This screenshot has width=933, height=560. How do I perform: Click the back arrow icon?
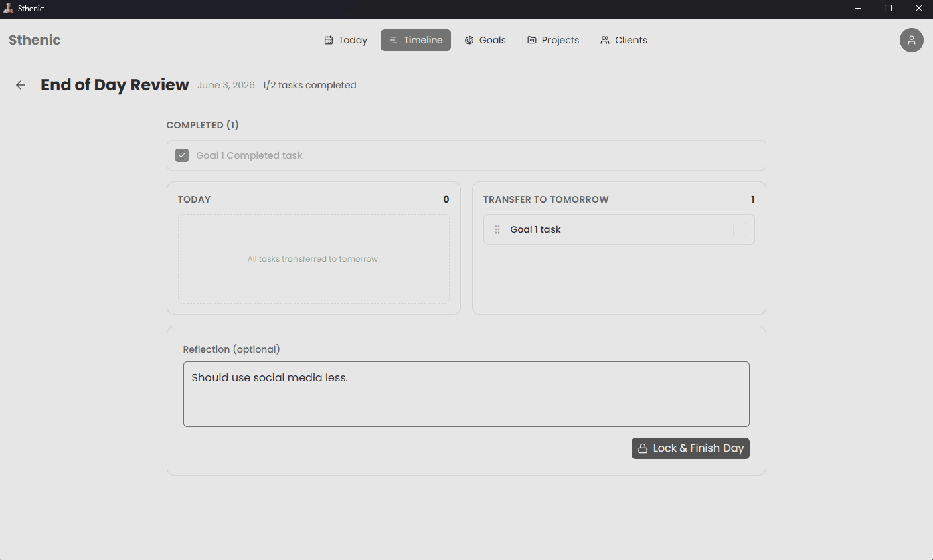click(21, 85)
